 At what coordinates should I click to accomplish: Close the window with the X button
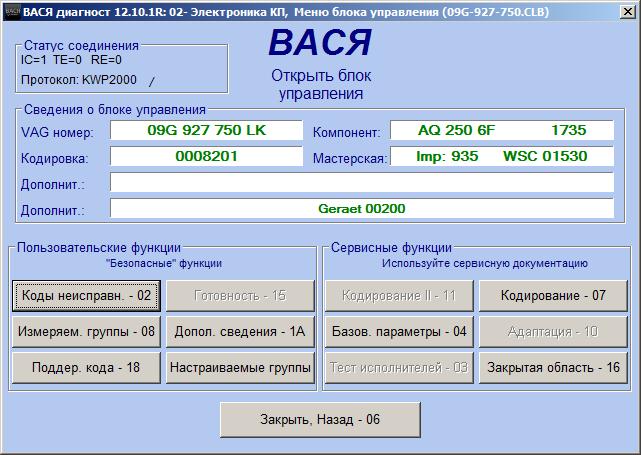628,11
